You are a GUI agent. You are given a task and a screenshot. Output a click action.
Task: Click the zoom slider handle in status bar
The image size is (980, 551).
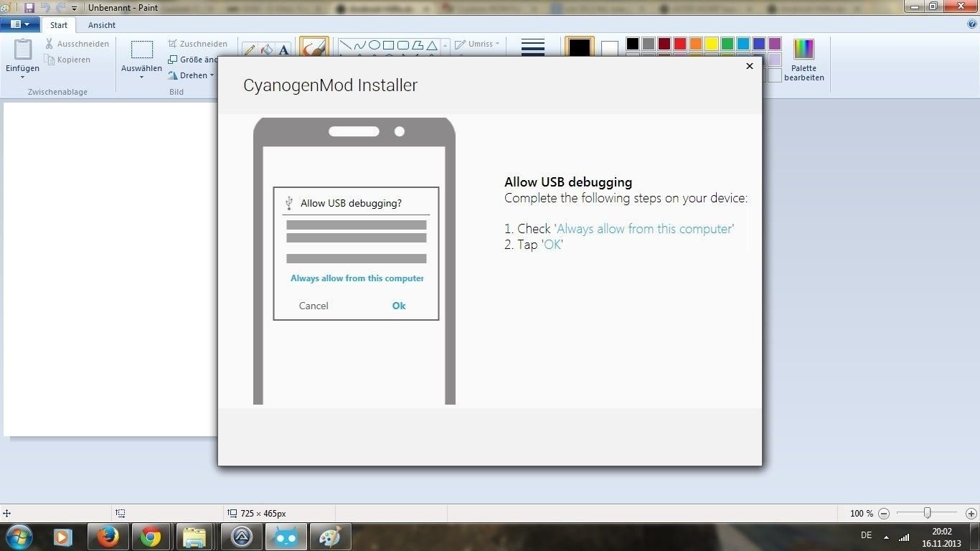click(x=928, y=513)
